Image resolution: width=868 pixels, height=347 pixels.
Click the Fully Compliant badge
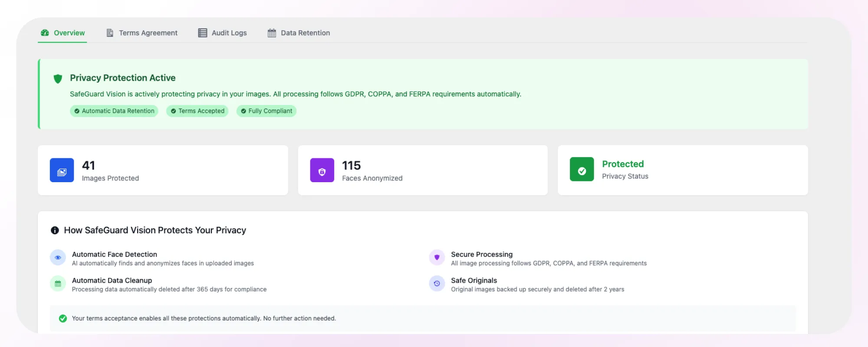click(x=266, y=111)
